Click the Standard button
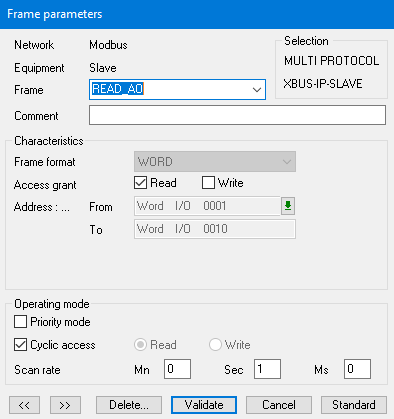This screenshot has height=419, width=394. pos(354,405)
